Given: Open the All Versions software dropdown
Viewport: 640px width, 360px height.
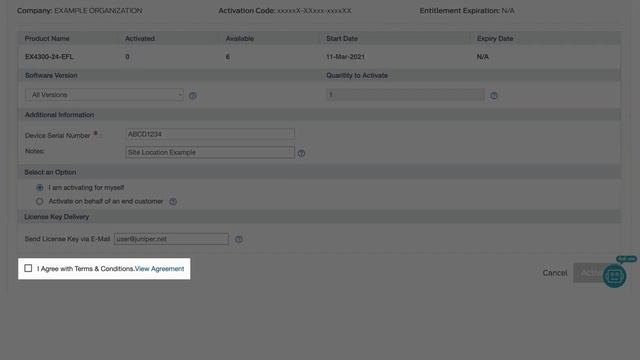Looking at the screenshot, I should 104,95.
